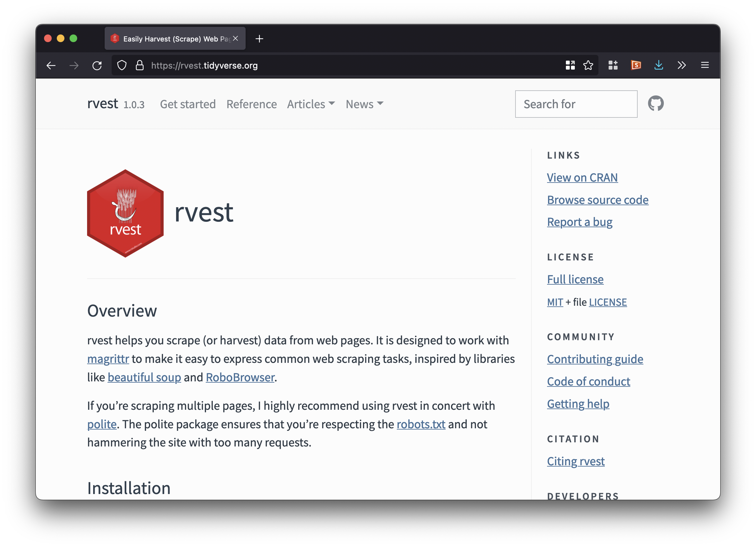The width and height of the screenshot is (756, 547).
Task: Click the QR grid icon in address bar
Action: (x=570, y=65)
